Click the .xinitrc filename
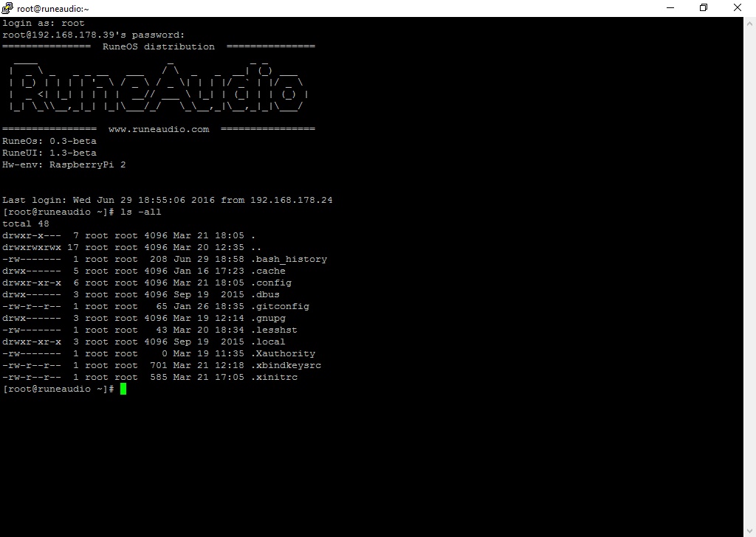The width and height of the screenshot is (756, 537). point(274,377)
